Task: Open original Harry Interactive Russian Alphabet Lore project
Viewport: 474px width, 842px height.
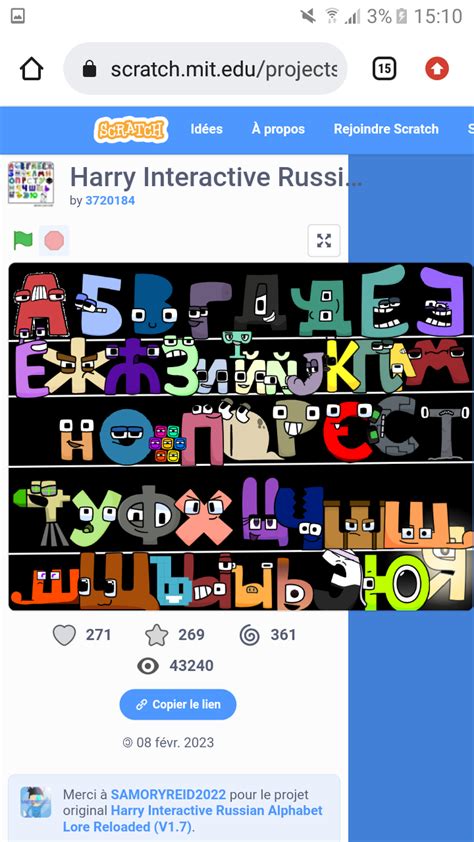Action: 192,818
